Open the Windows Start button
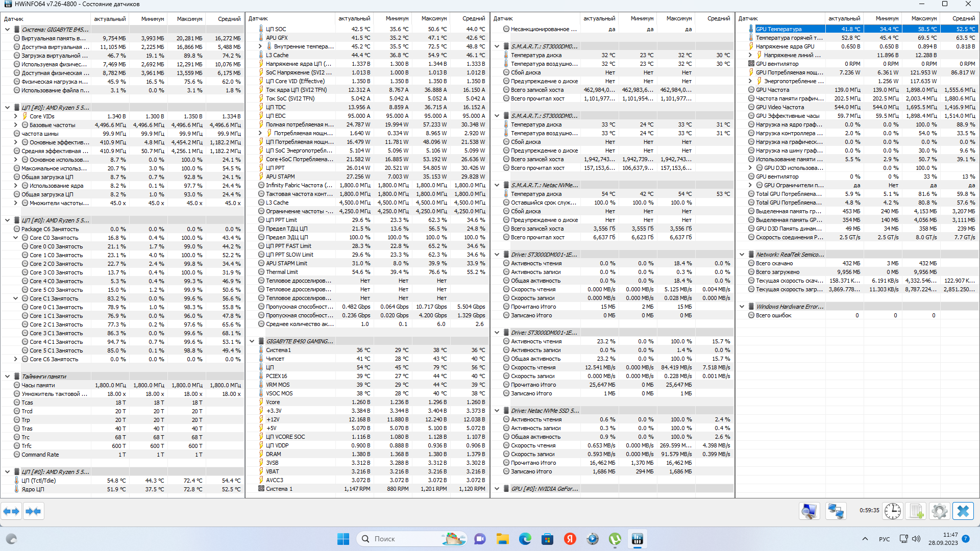The image size is (980, 551). [343, 539]
